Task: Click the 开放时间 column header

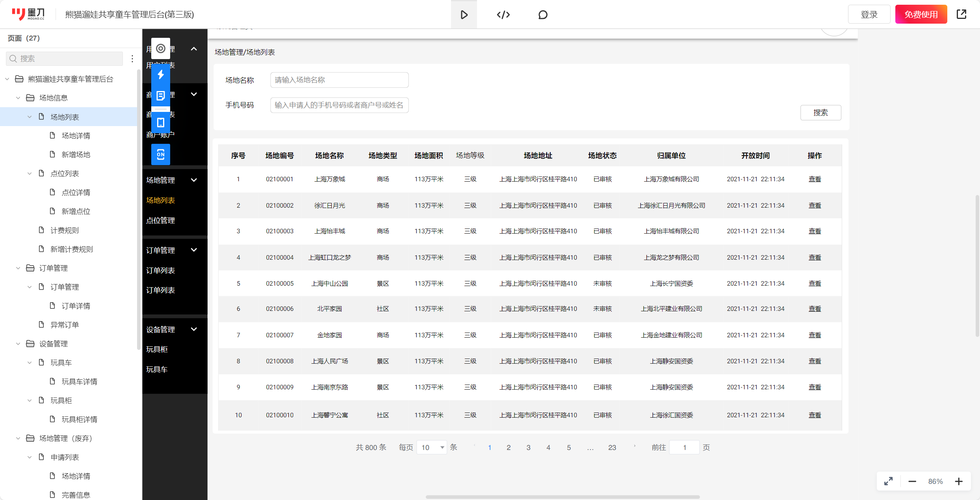Action: pyautogui.click(x=755, y=155)
